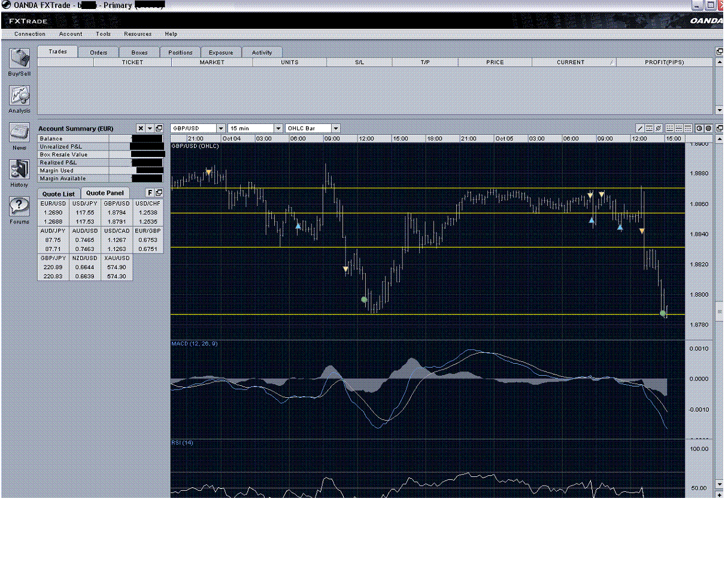Open the Help menu
Screen dimensions: 728x583
point(171,34)
